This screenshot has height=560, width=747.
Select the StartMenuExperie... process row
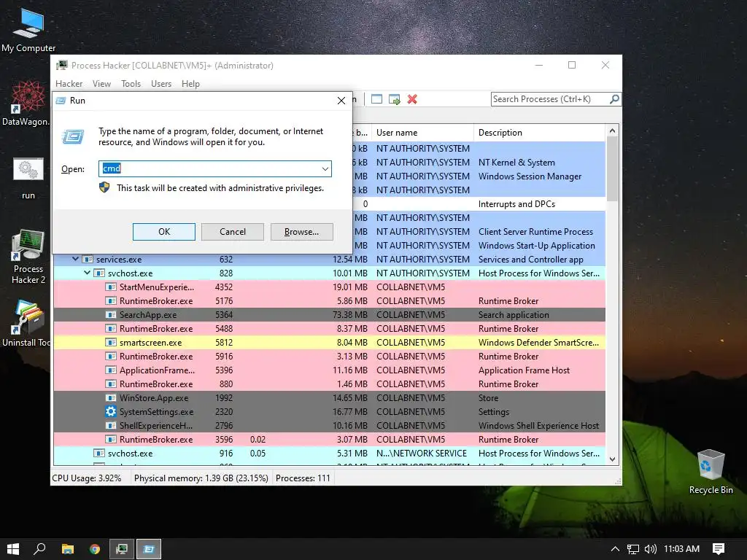329,287
